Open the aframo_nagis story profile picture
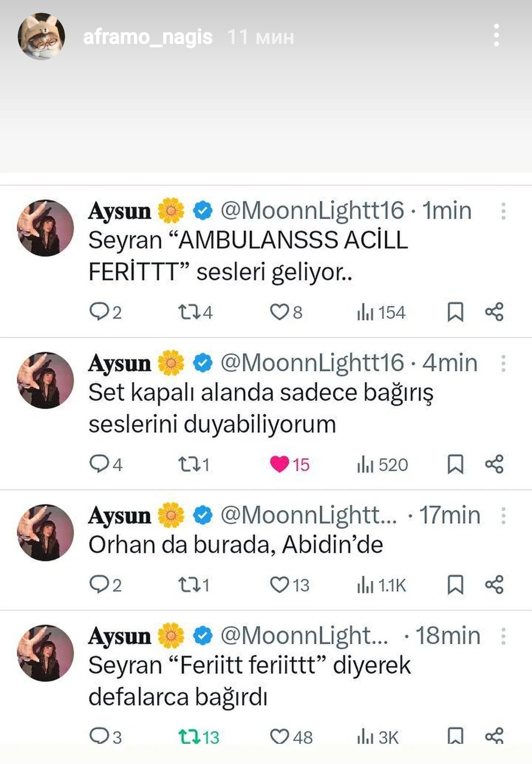The image size is (532, 764). pos(41,36)
